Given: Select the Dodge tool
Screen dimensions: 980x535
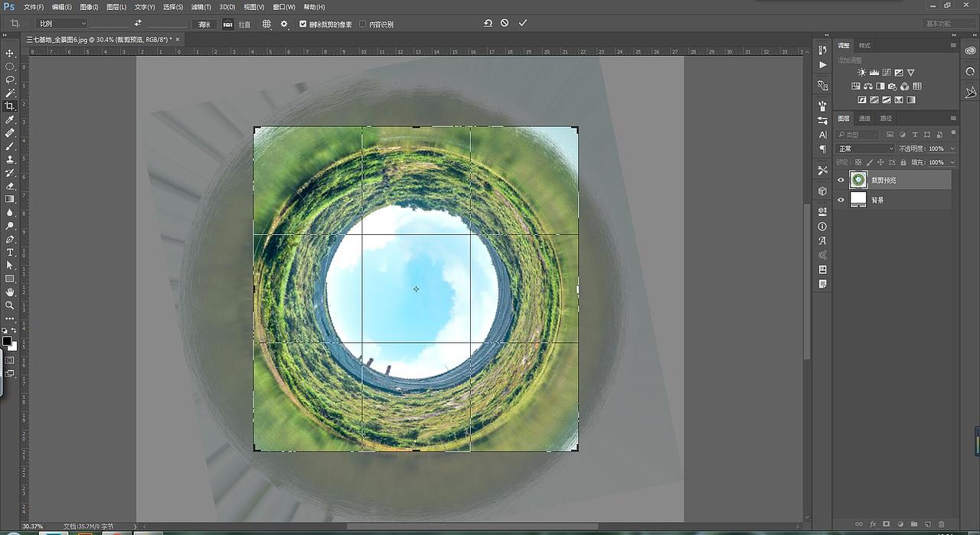Looking at the screenshot, I should click(10, 226).
